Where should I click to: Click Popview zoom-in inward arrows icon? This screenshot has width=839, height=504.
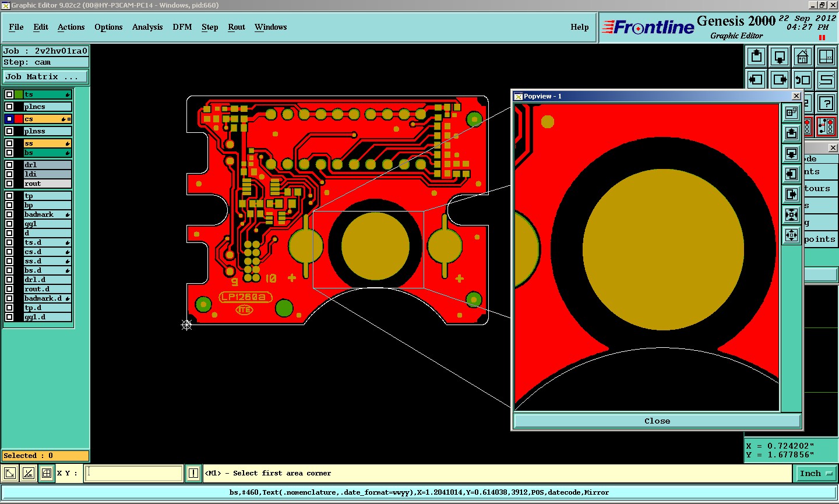coord(791,214)
